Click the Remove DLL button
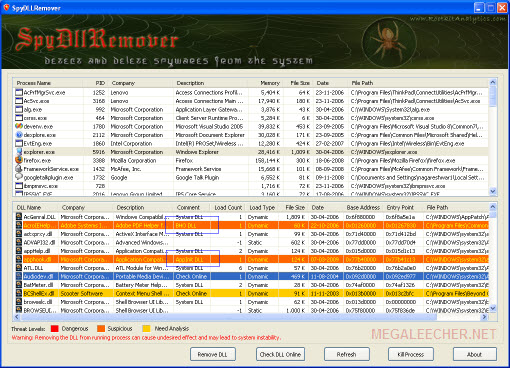The height and width of the screenshot is (368, 510). click(x=213, y=354)
